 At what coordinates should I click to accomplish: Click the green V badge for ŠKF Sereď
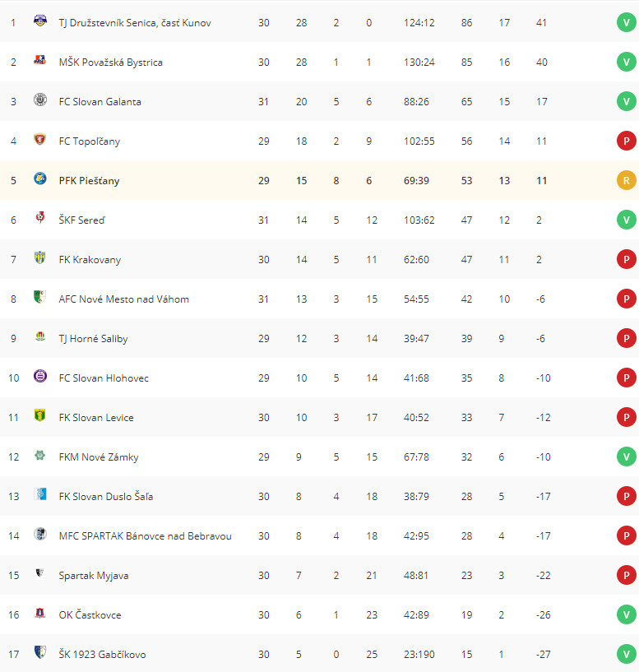point(626,220)
